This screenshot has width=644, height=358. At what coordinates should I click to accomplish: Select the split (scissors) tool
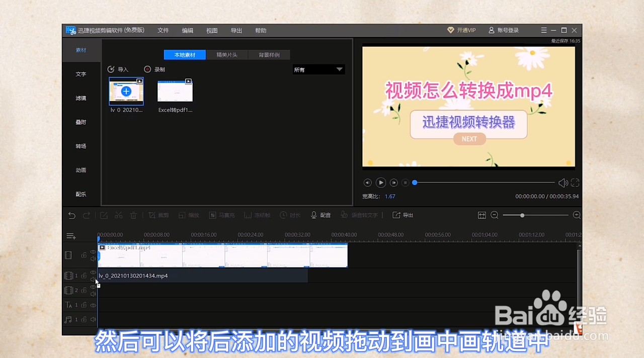(119, 215)
